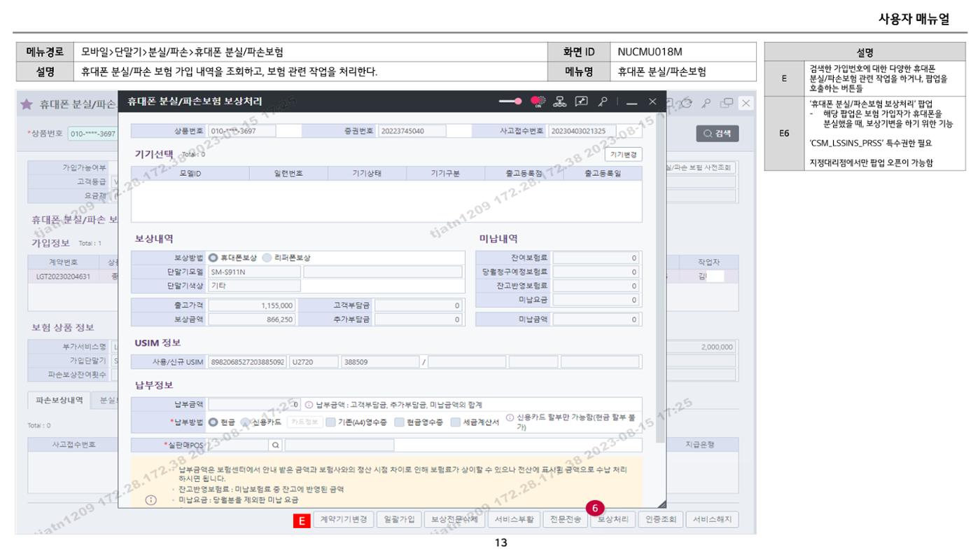Click the 서비스해지 button
This screenshot has height=552, width=980.
712,520
